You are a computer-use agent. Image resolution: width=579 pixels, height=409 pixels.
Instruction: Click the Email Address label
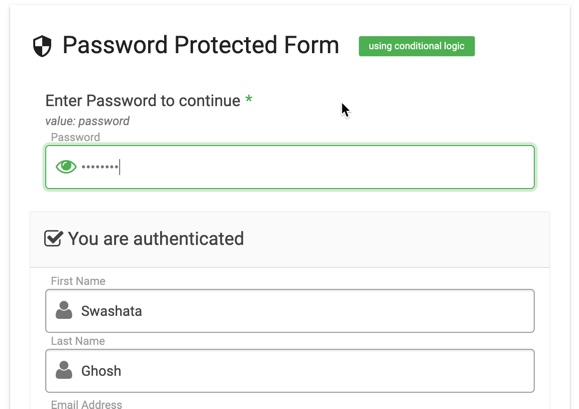click(86, 404)
